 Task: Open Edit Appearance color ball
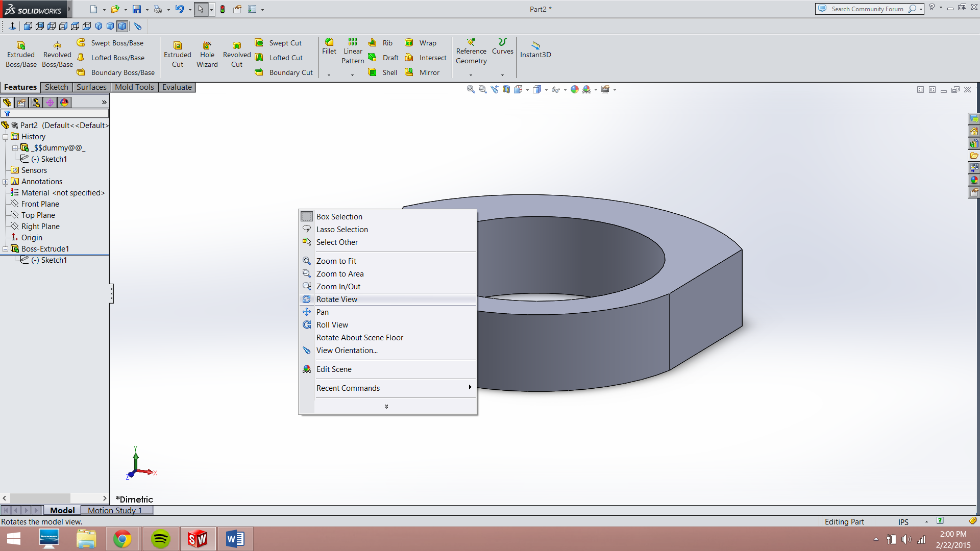coord(574,89)
